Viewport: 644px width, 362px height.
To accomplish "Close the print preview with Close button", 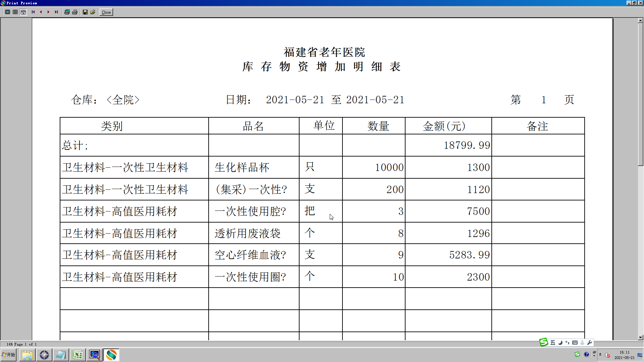I will click(106, 12).
